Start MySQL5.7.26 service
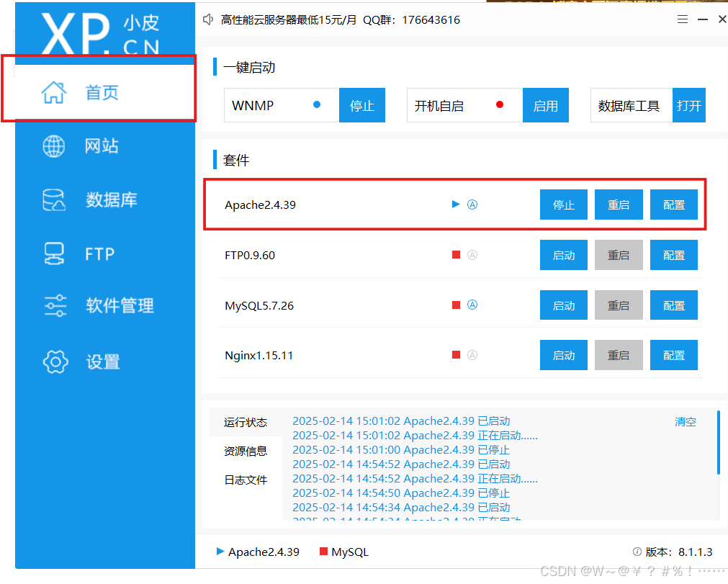 pos(564,305)
